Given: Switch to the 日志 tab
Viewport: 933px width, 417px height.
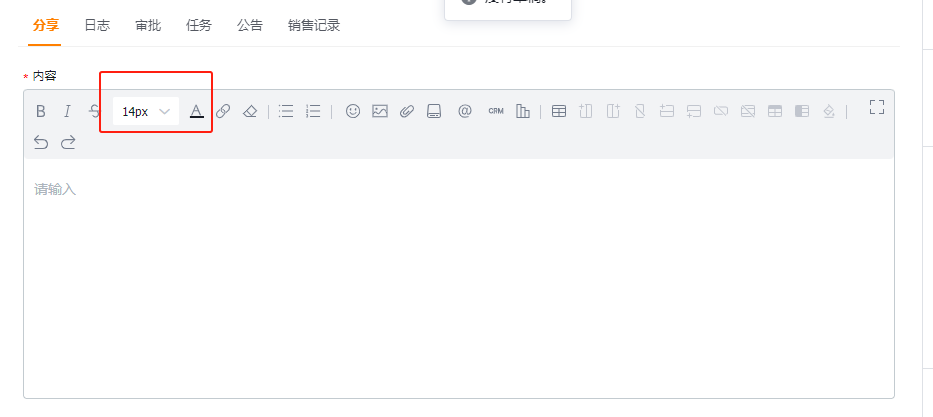Looking at the screenshot, I should click(x=97, y=26).
